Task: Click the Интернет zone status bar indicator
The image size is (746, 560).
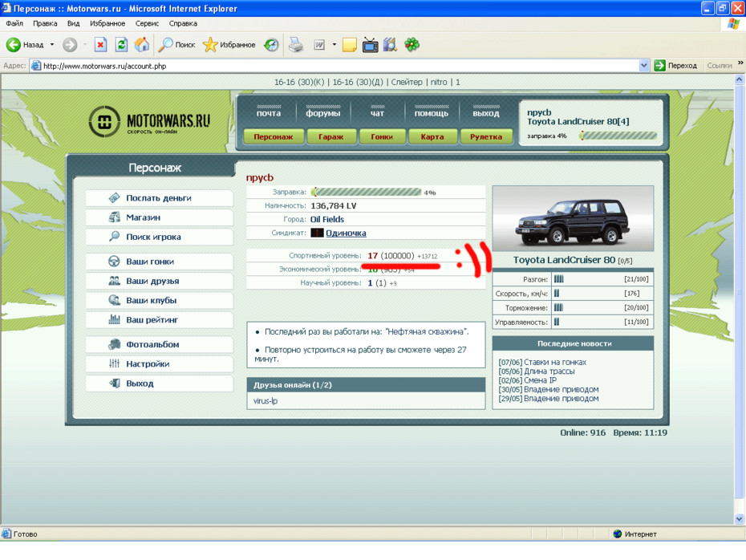Action: point(635,534)
